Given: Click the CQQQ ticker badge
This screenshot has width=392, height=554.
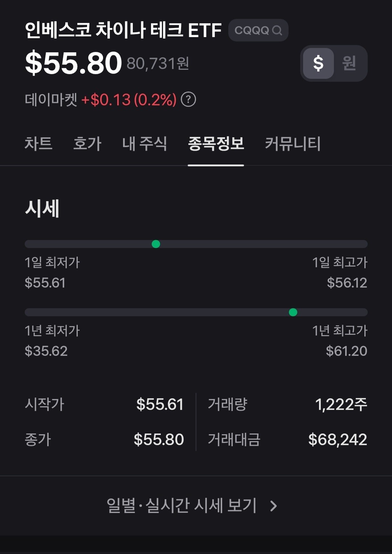Looking at the screenshot, I should (258, 30).
